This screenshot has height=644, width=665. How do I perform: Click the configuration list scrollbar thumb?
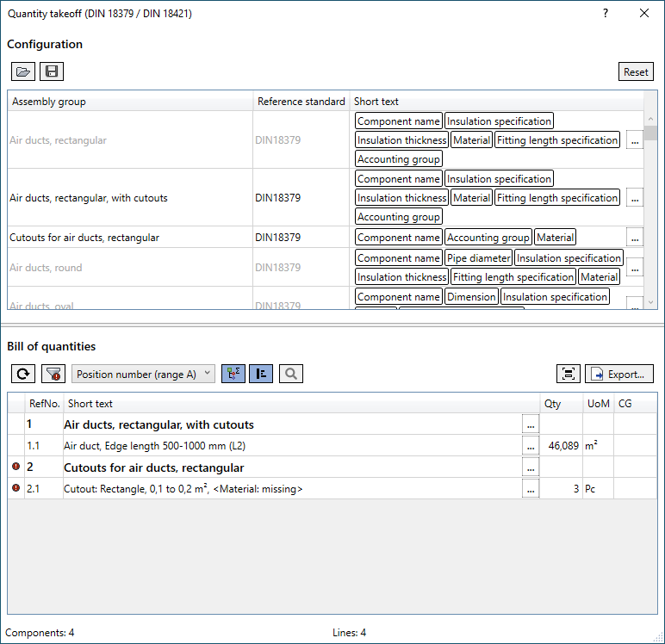click(650, 133)
